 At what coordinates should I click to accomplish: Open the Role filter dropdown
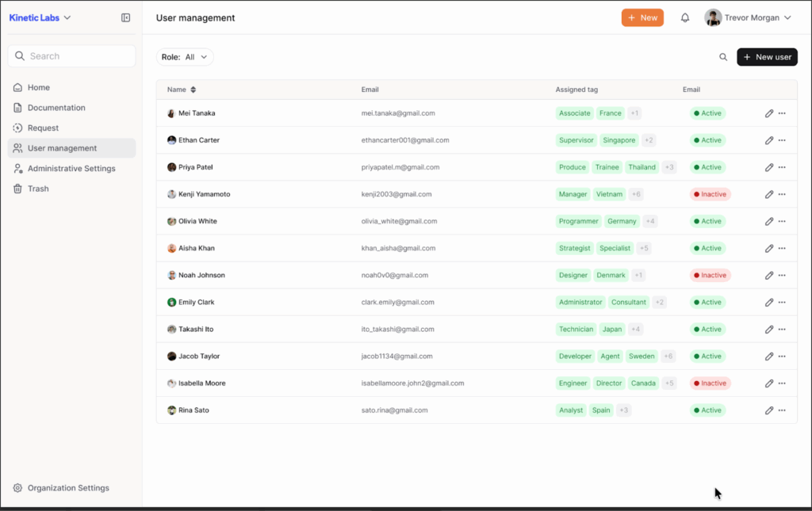[x=185, y=56]
